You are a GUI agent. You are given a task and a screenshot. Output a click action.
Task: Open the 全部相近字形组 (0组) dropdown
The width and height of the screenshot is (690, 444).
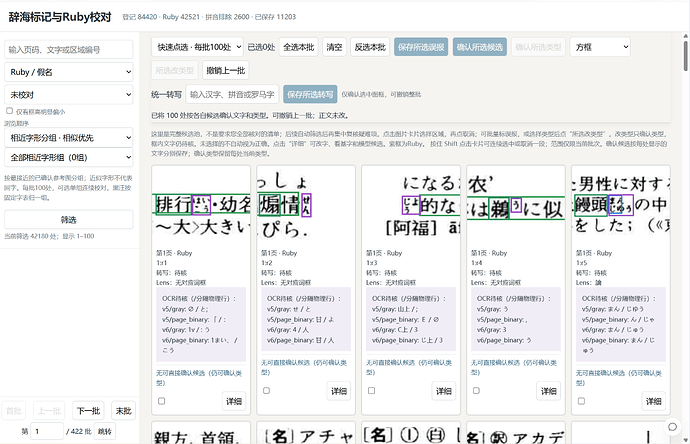[x=69, y=157]
